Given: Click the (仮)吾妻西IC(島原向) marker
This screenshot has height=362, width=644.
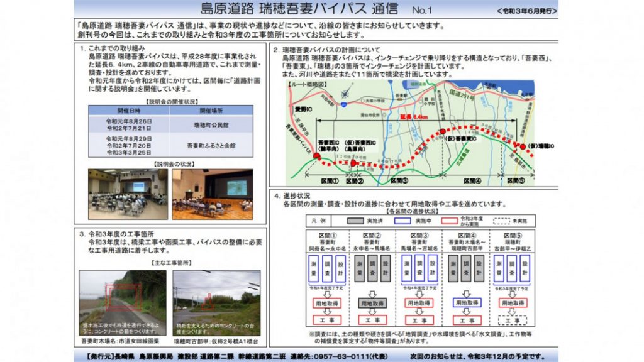Looking at the screenshot, I should (355, 163).
